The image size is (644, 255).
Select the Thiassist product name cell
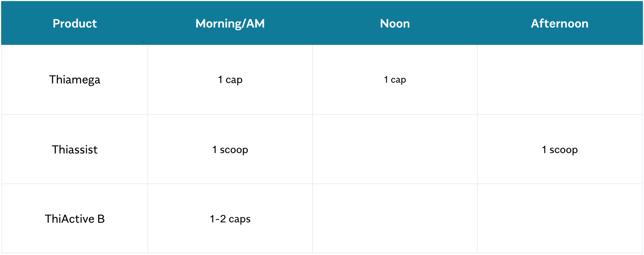click(x=75, y=150)
